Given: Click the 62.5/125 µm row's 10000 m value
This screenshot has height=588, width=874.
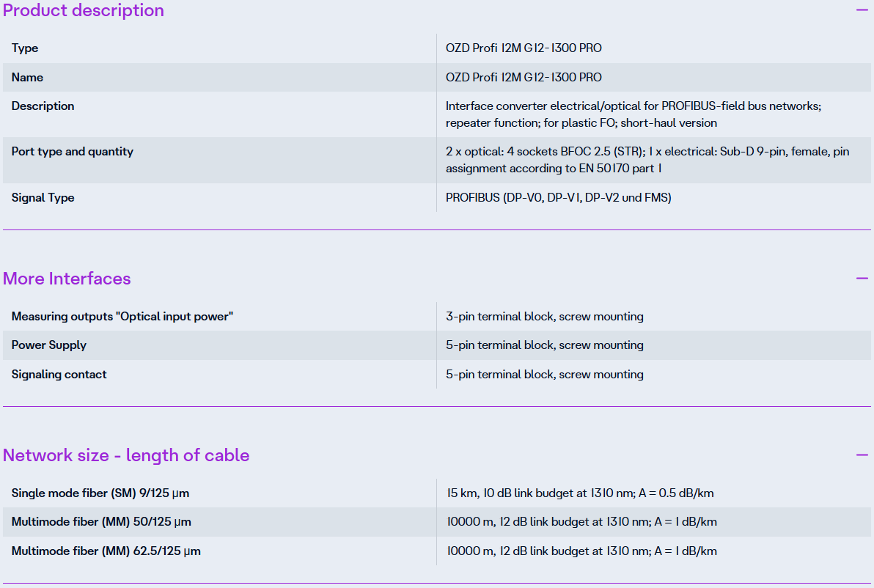Looking at the screenshot, I should point(582,551).
